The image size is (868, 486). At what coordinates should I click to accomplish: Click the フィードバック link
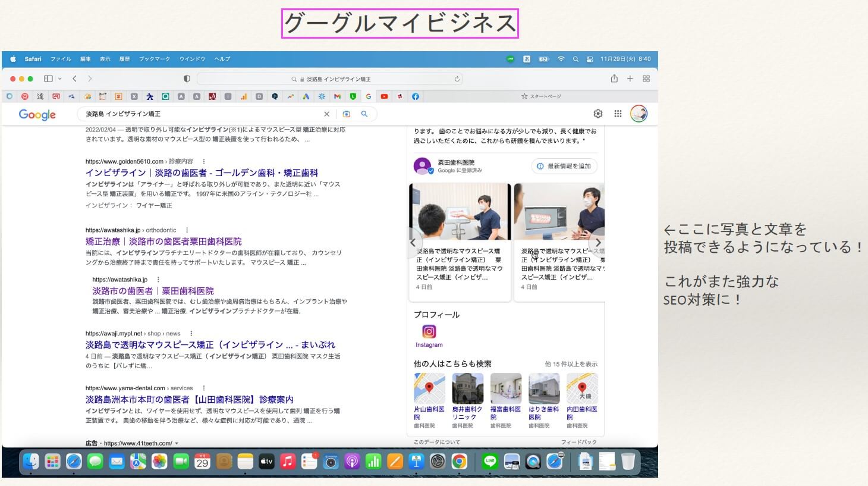pos(578,442)
